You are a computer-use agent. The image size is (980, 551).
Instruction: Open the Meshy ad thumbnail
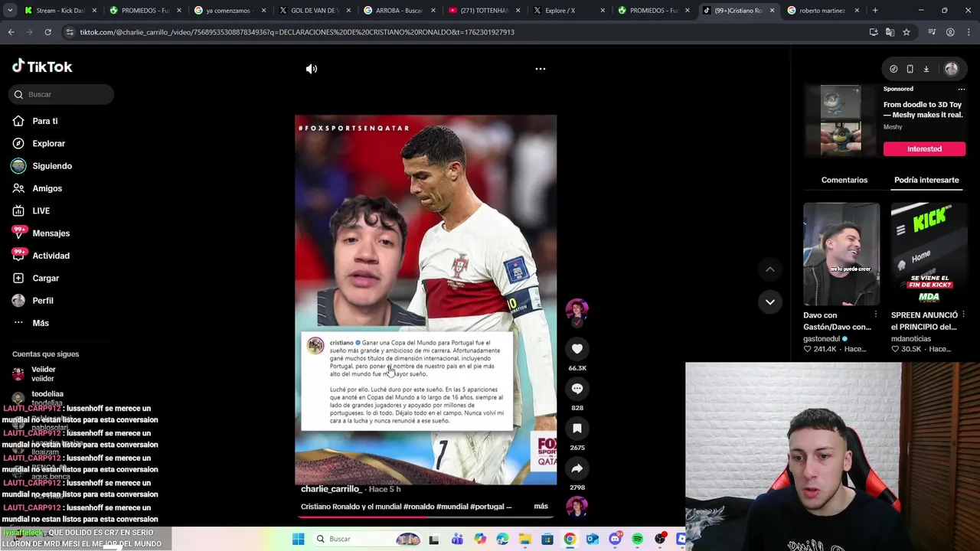(841, 120)
